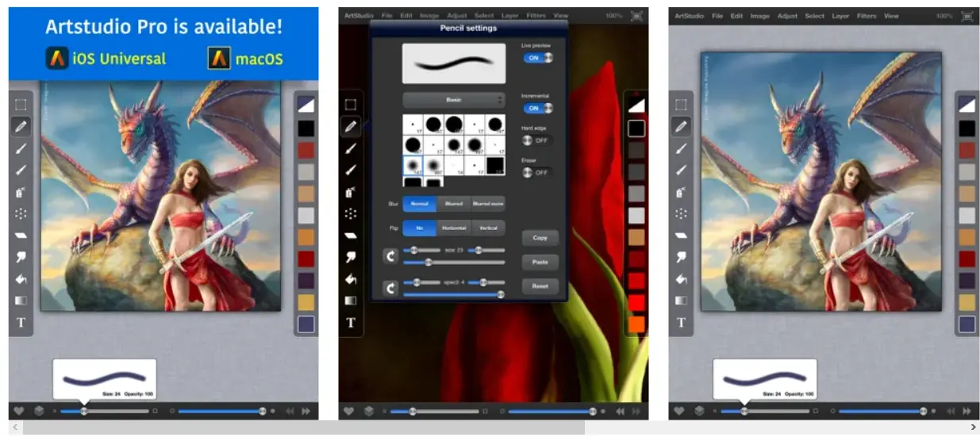The width and height of the screenshot is (980, 437).
Task: Open the File menu in Pencil settings screenshot
Action: click(387, 15)
